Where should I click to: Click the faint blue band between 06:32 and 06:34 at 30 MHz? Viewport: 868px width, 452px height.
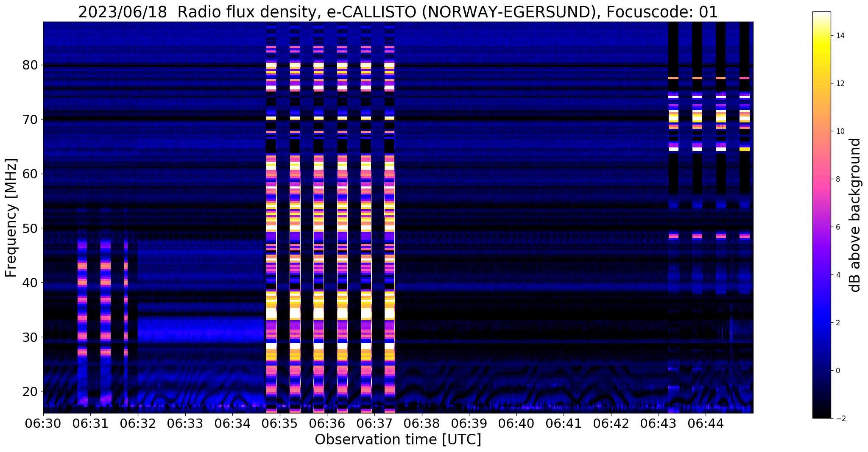[201, 330]
